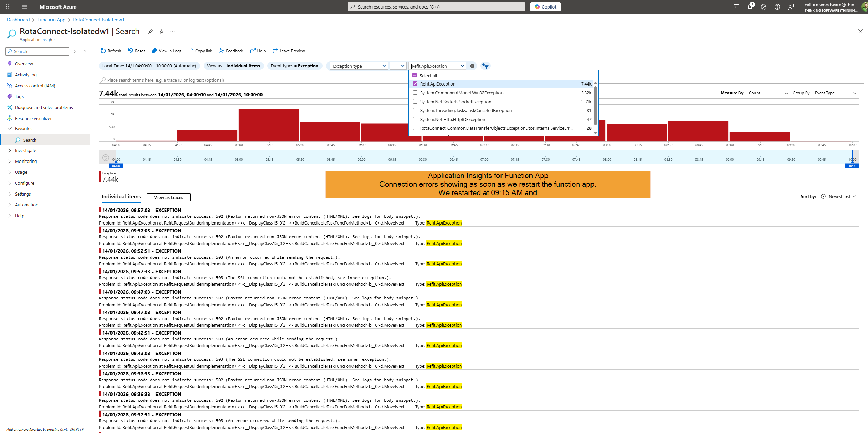868x433 pixels.
Task: Open the Sort by Newest first dropdown
Action: (x=838, y=197)
